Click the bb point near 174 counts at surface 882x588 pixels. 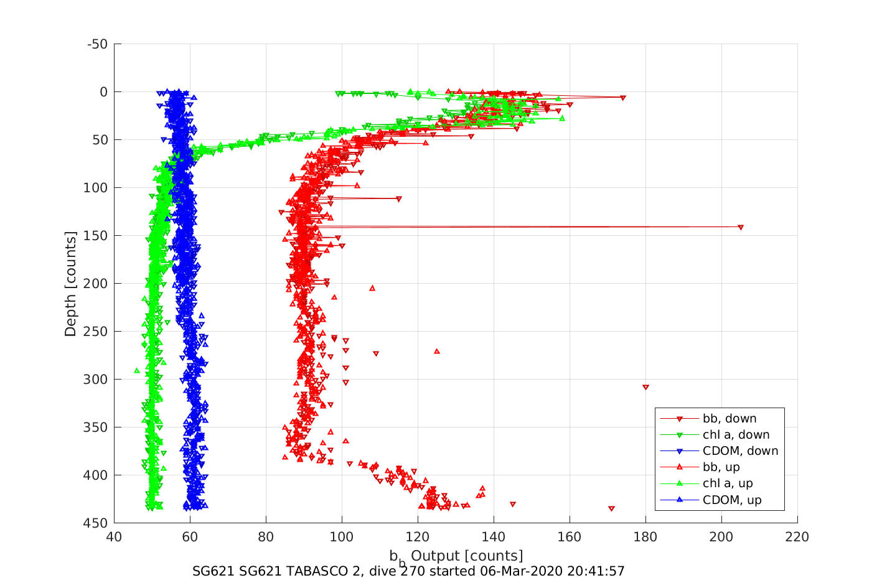tap(623, 98)
